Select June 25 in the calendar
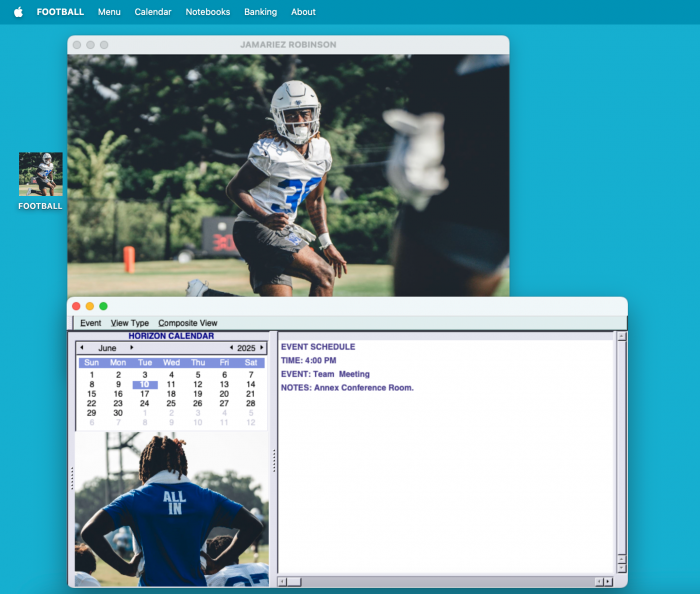700x594 pixels. point(171,403)
